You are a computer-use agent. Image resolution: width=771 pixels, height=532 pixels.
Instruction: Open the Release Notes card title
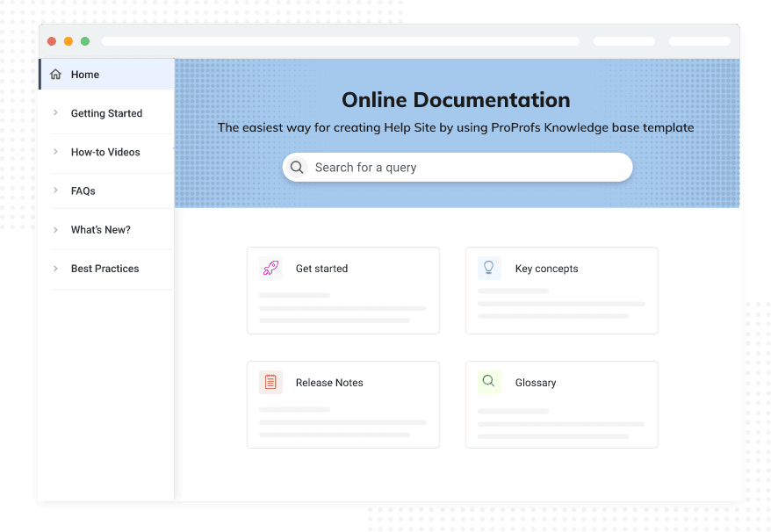(x=329, y=383)
